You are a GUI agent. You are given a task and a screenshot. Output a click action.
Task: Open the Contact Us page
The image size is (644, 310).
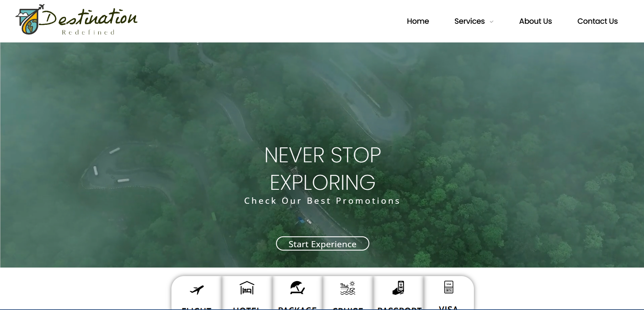point(597,21)
